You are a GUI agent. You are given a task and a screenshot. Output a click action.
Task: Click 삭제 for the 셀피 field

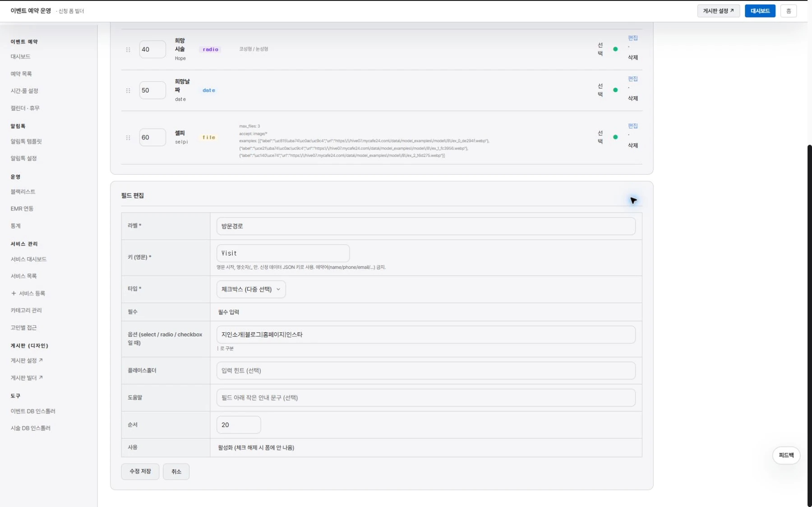pyautogui.click(x=632, y=145)
